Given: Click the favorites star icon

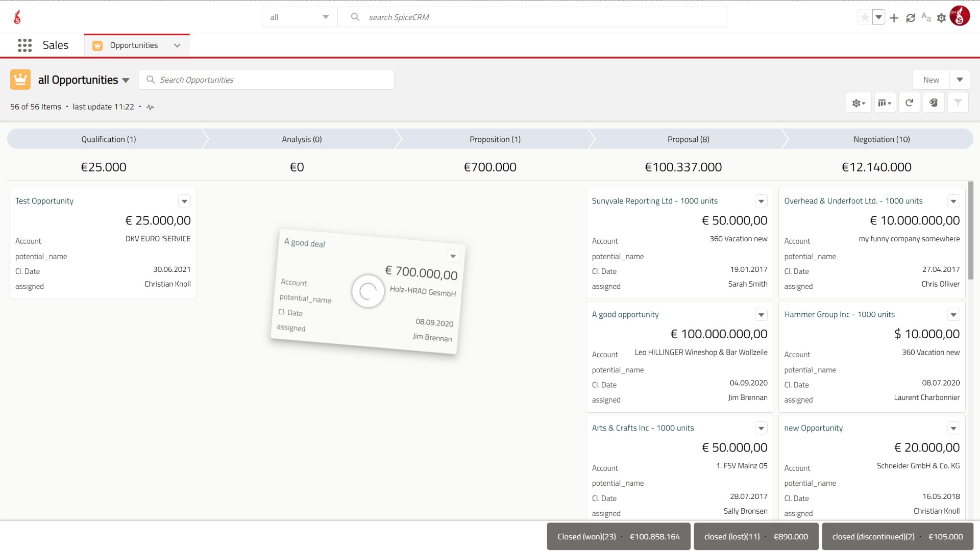Looking at the screenshot, I should [865, 17].
